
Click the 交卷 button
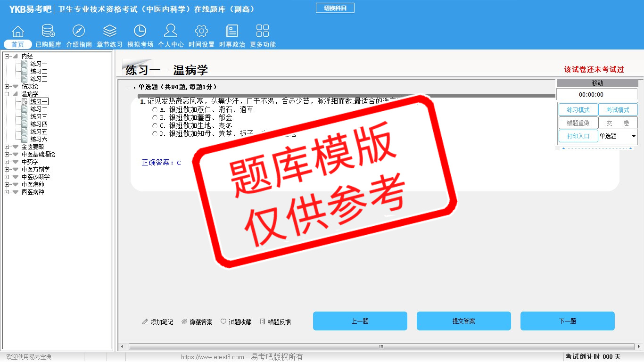tap(618, 123)
